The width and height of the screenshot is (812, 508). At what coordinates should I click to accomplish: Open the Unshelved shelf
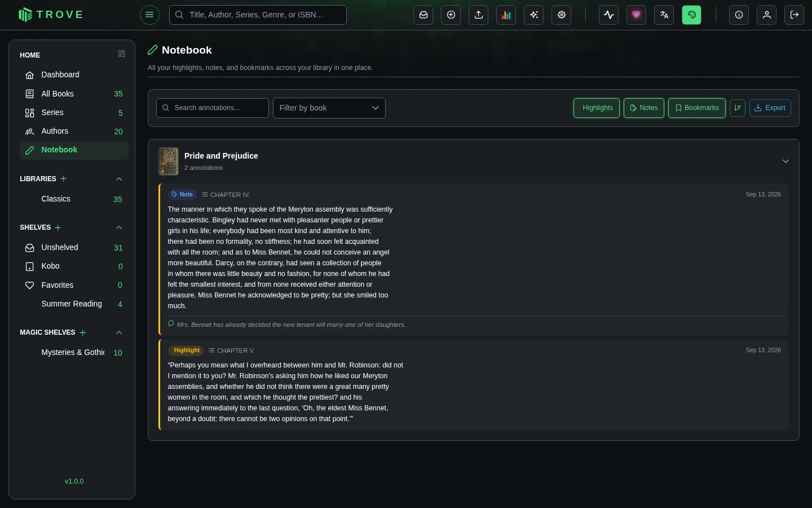click(74, 247)
